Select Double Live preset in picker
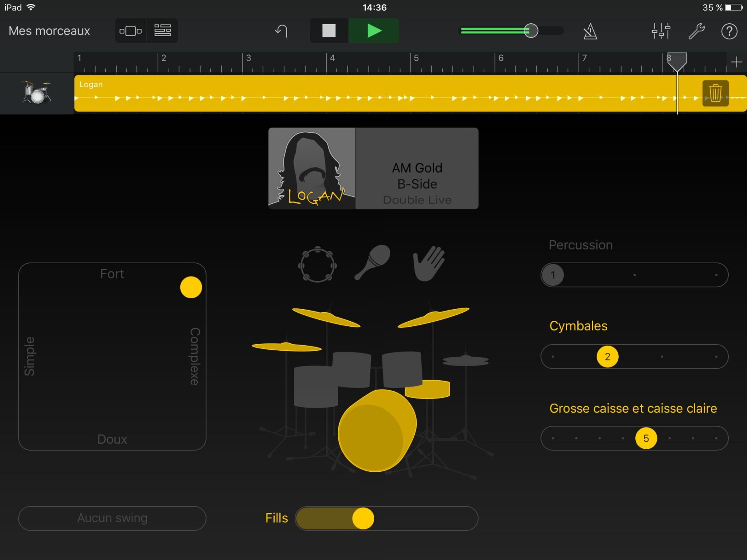Viewport: 747px width, 560px height. 417,200
